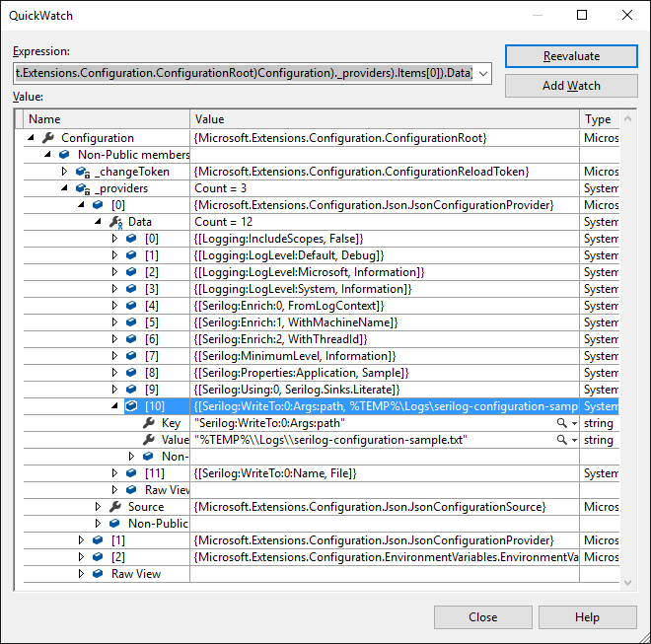Click the cube icon of item [7]
The width and height of the screenshot is (651, 644).
(x=131, y=355)
